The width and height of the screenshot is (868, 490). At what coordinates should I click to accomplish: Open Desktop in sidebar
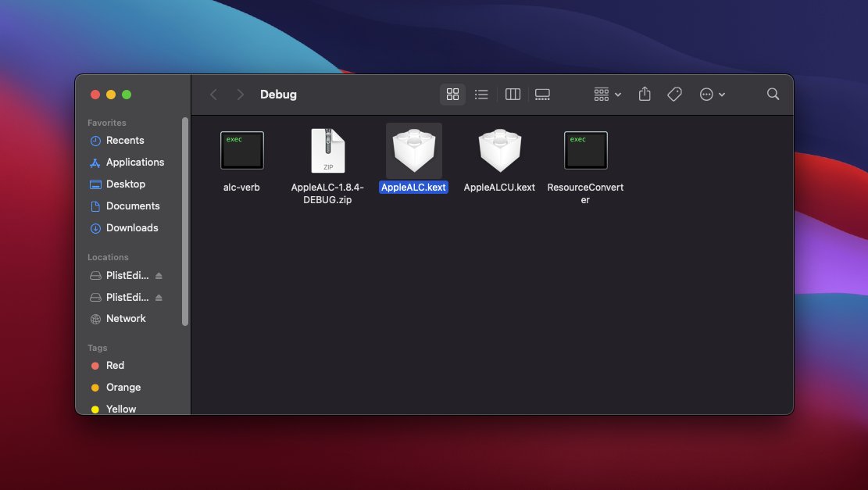click(125, 184)
